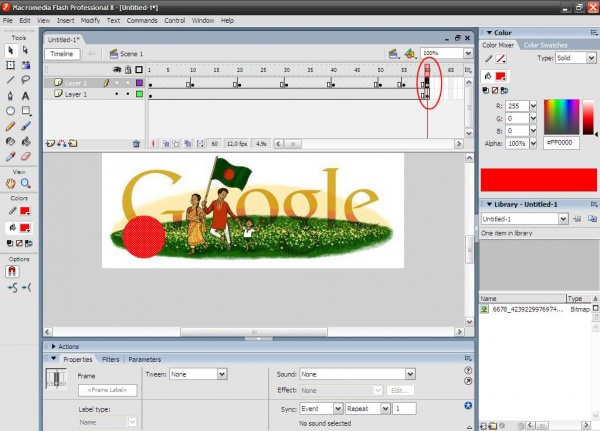Viewport: 600px width, 431px height.
Task: Click frame 60 keyframe on Layer 2
Action: [427, 83]
